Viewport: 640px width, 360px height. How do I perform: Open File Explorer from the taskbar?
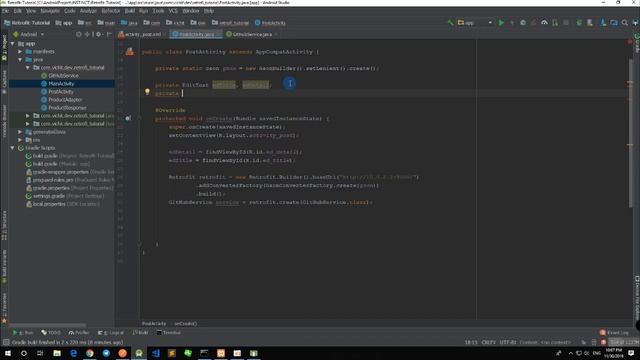tap(57, 353)
